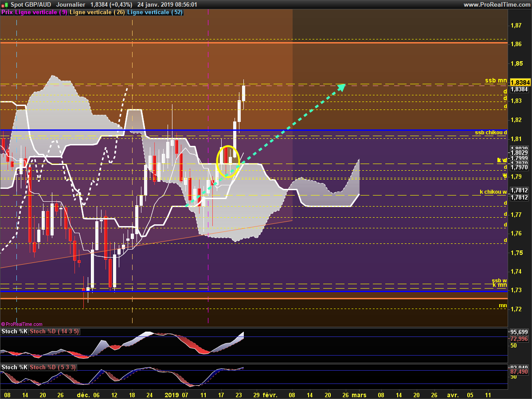Viewport: 532px width, 399px height.
Task: Click the 23 date on time axis
Action: coord(239,395)
